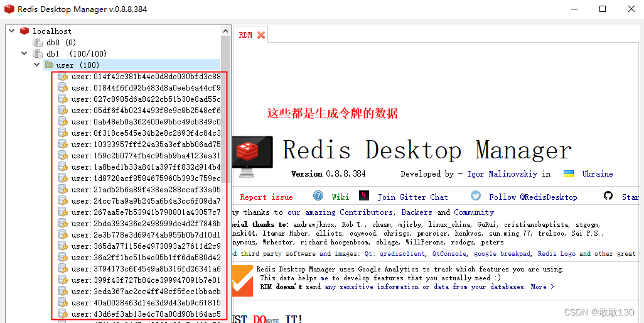This screenshot has width=644, height=323.
Task: Select db0 (0) database
Action: pyautogui.click(x=61, y=42)
